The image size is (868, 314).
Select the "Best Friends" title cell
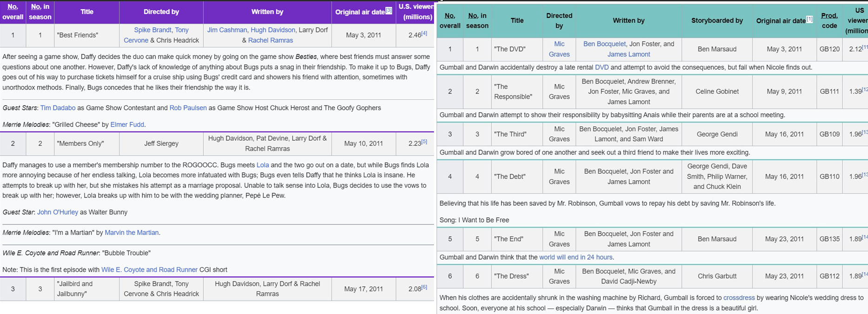pos(87,35)
